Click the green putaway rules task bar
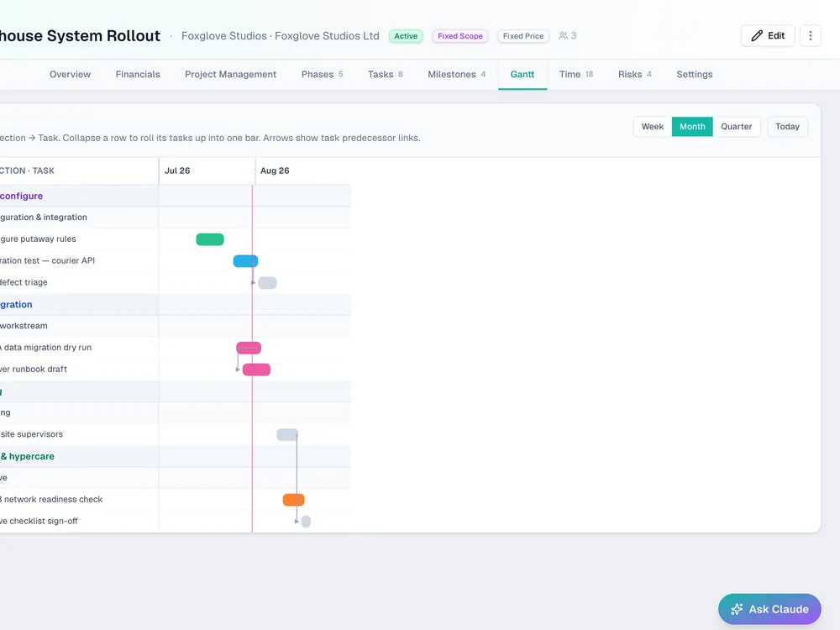The height and width of the screenshot is (630, 840). 210,239
